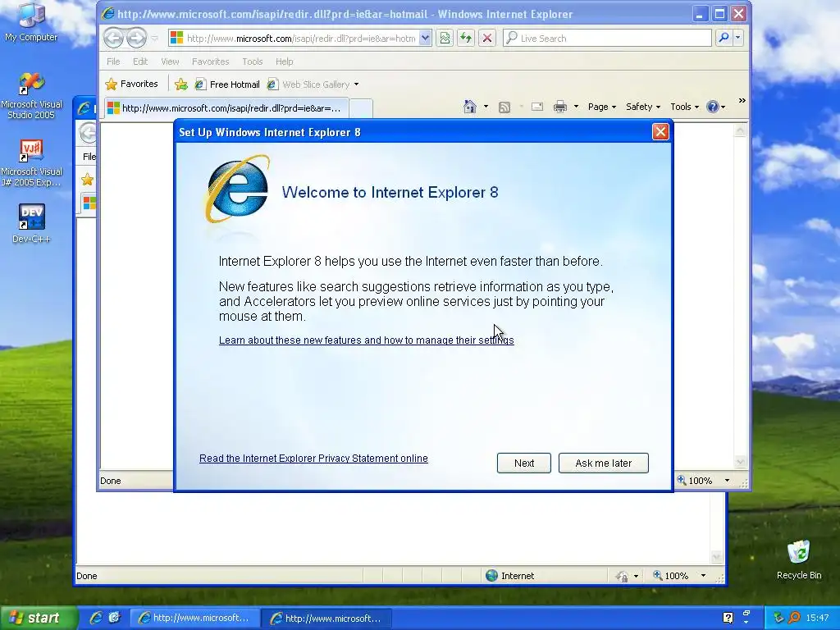Viewport: 840px width, 630px height.
Task: Click Favorites star in back IE window
Action: (x=87, y=180)
